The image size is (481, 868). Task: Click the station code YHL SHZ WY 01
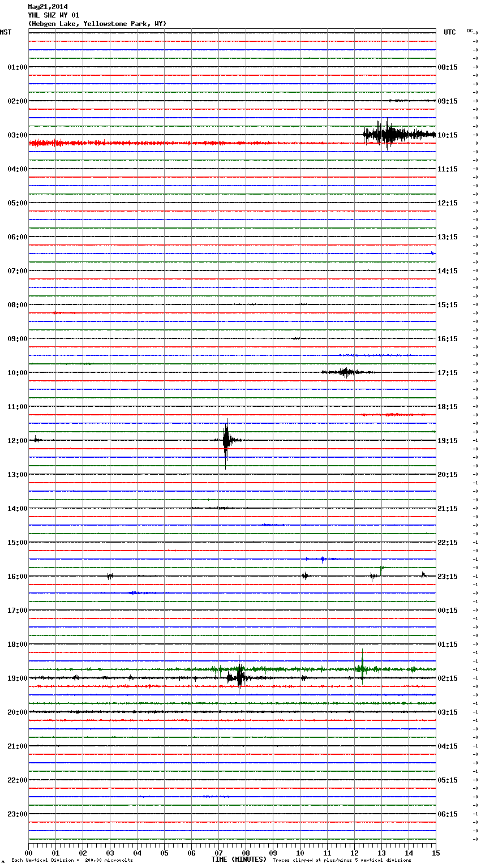click(53, 15)
